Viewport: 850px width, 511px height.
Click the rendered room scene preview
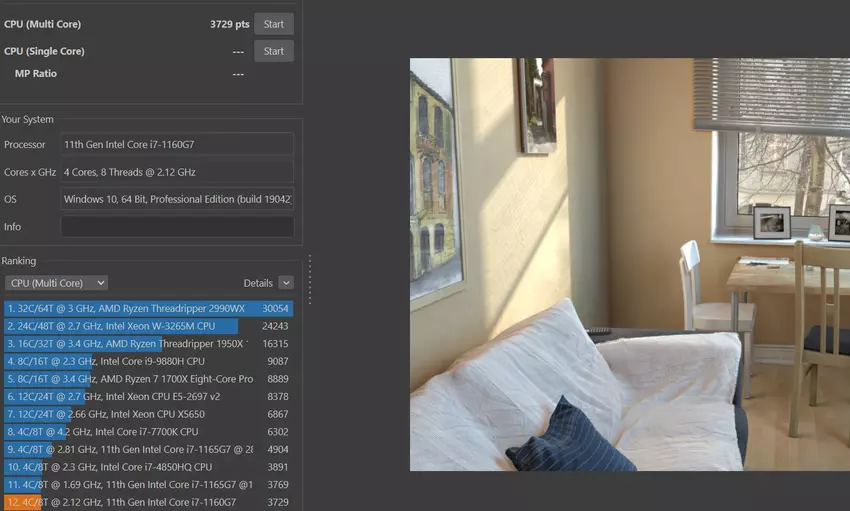click(x=629, y=264)
